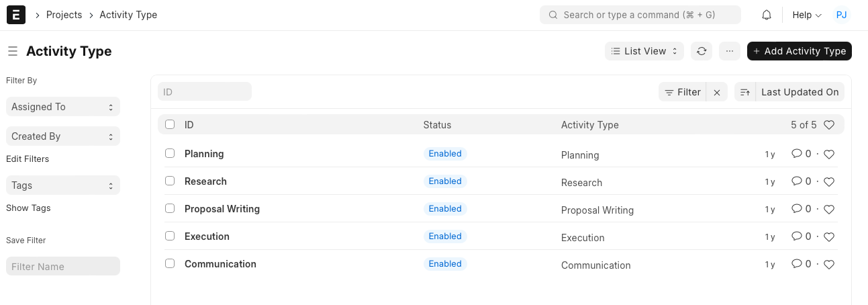Open the three-dots more options menu
The image size is (868, 305).
pos(730,51)
